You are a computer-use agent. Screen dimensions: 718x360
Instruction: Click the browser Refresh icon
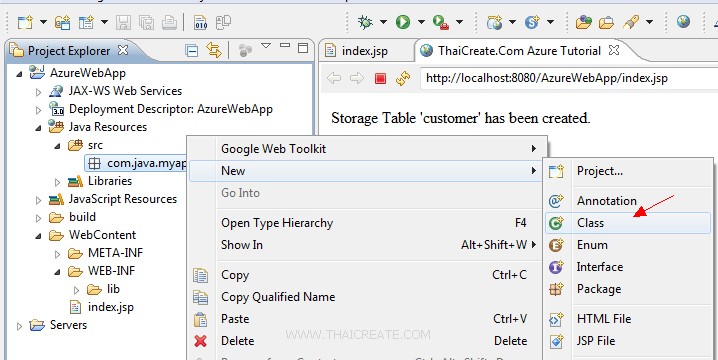(403, 79)
